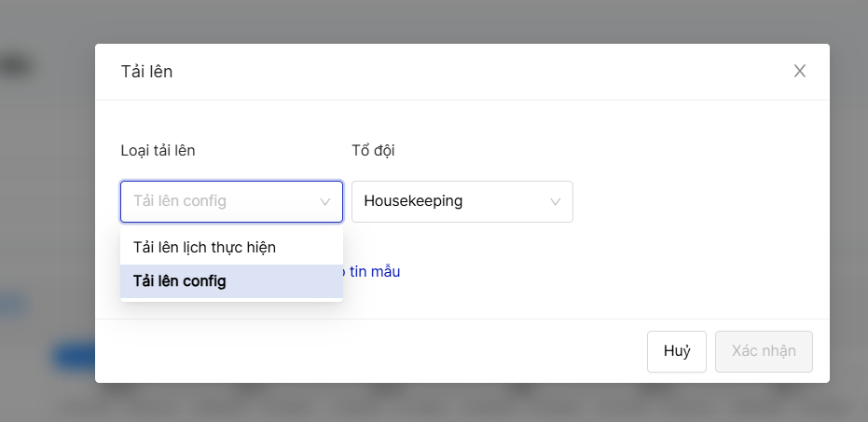Open the "tin mẫu" sample link
This screenshot has height=422, width=868.
click(373, 272)
